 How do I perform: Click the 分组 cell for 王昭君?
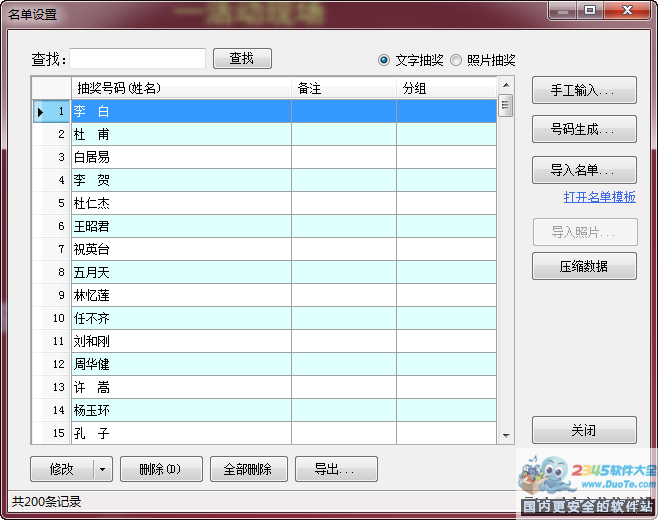coord(446,227)
